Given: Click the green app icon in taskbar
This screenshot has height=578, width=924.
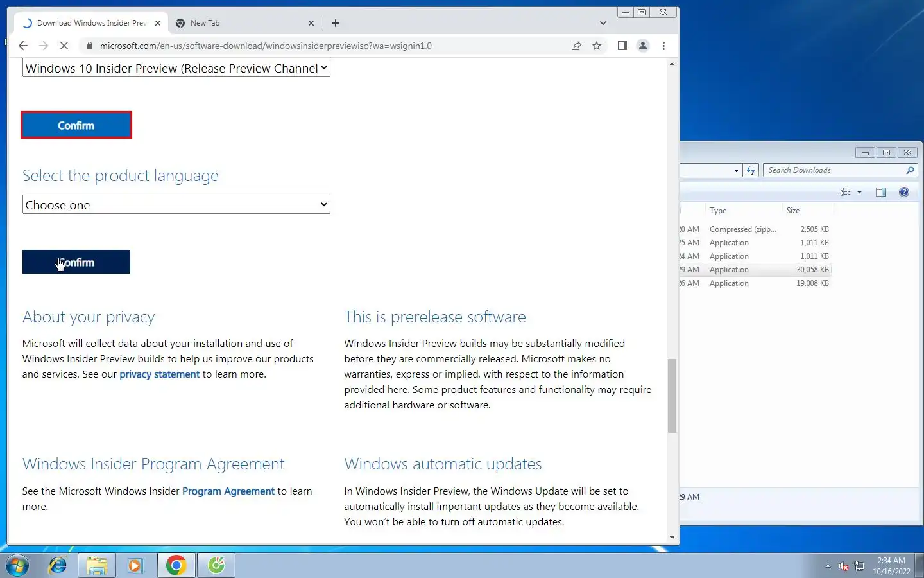Looking at the screenshot, I should coord(216,565).
